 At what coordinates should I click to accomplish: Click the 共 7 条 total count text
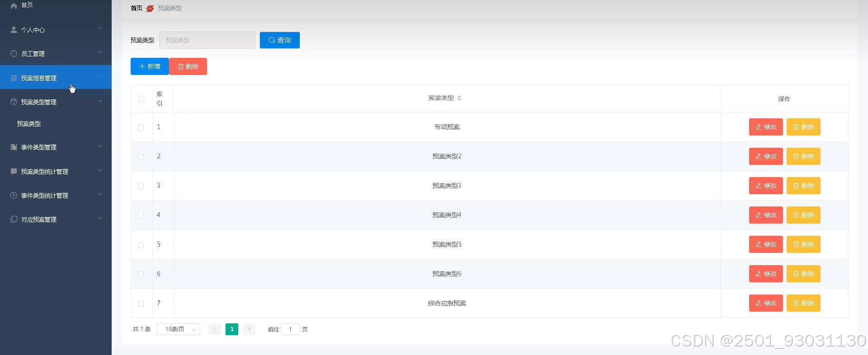142,329
